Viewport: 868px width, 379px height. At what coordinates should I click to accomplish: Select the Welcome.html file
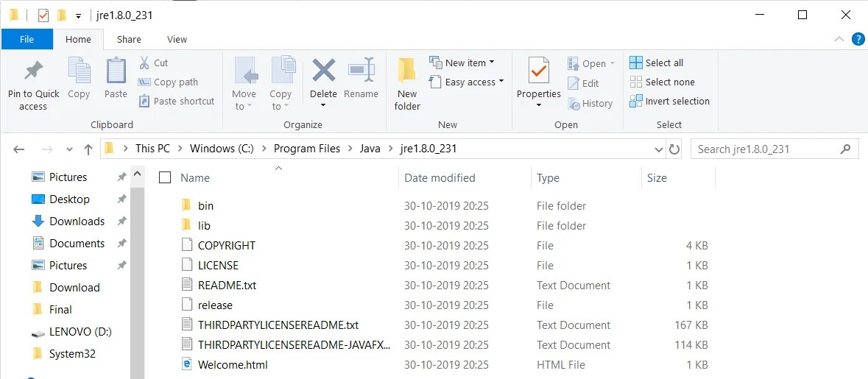point(233,364)
